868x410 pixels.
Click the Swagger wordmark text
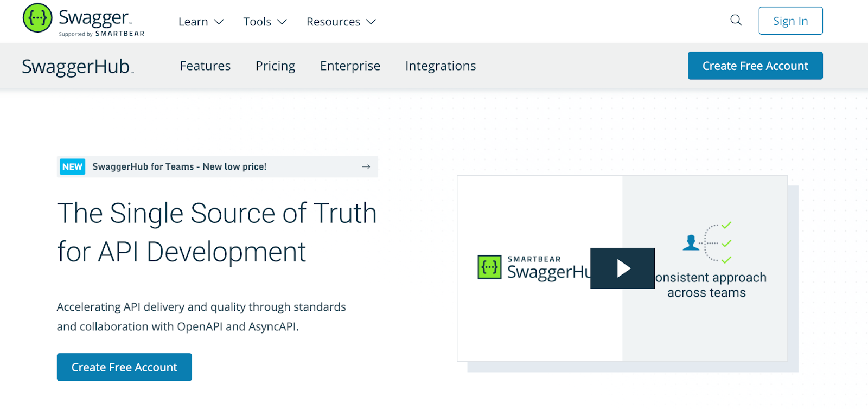(x=94, y=18)
